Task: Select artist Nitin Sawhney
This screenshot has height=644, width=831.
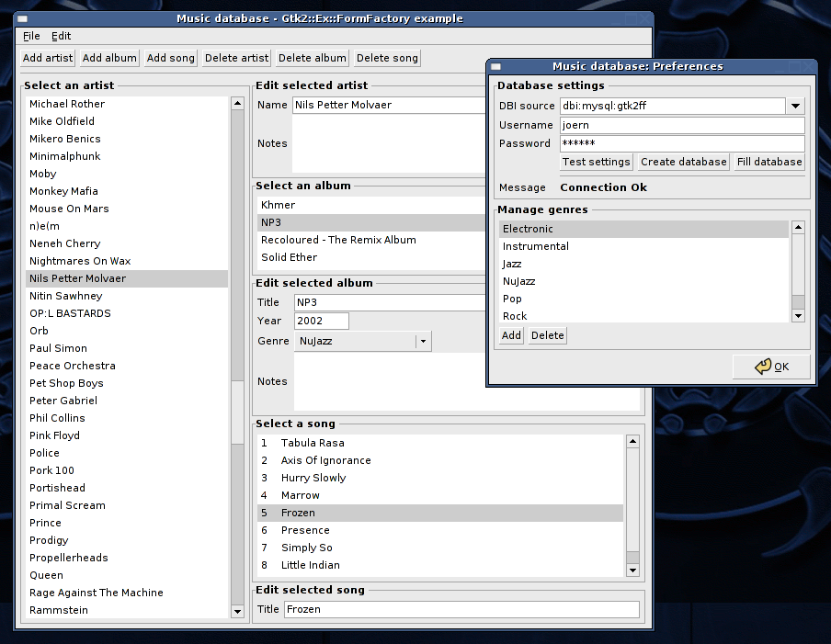Action: click(127, 296)
